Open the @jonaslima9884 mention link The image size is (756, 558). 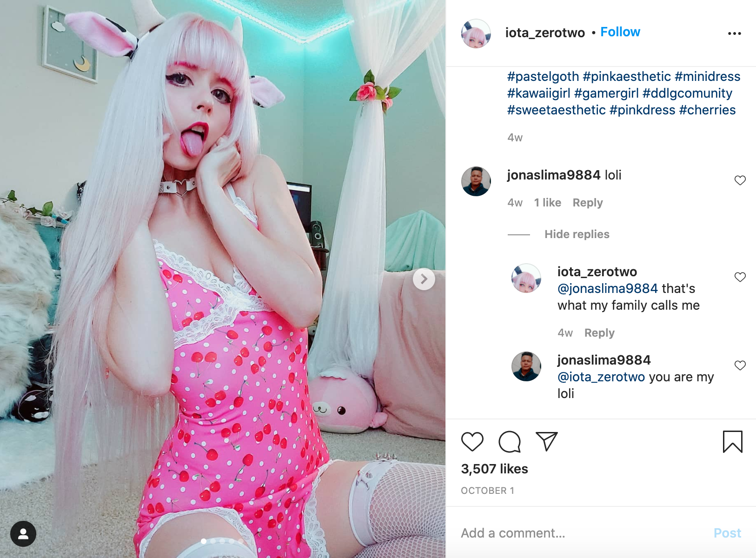607,289
